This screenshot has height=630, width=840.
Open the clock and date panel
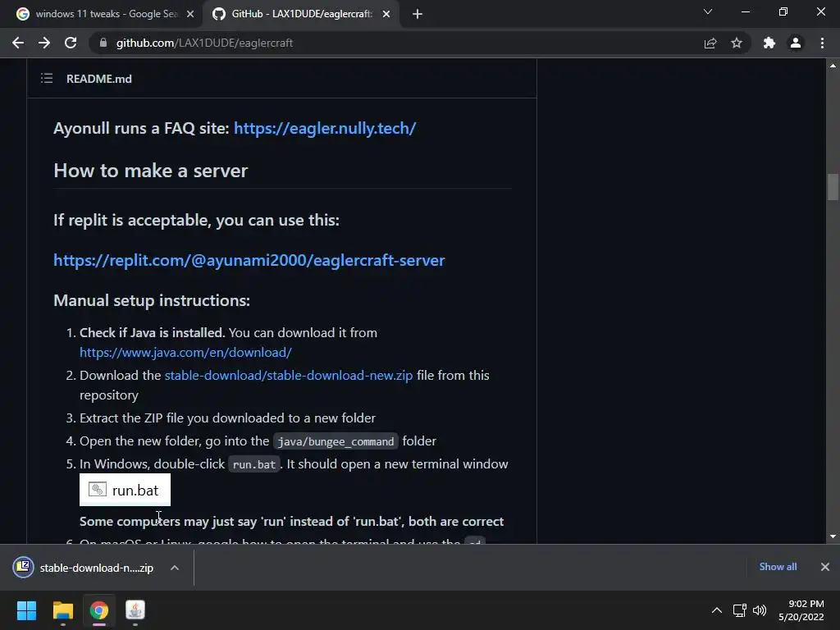click(801, 610)
